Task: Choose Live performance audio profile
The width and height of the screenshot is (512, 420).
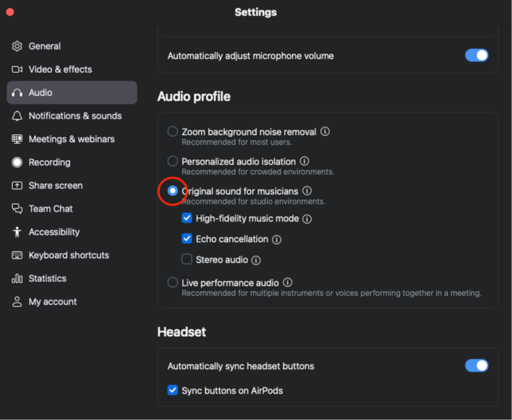Action: (x=172, y=283)
